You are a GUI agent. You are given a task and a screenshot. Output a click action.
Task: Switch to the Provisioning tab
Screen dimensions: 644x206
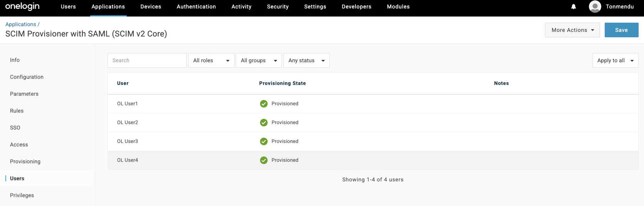[25, 161]
